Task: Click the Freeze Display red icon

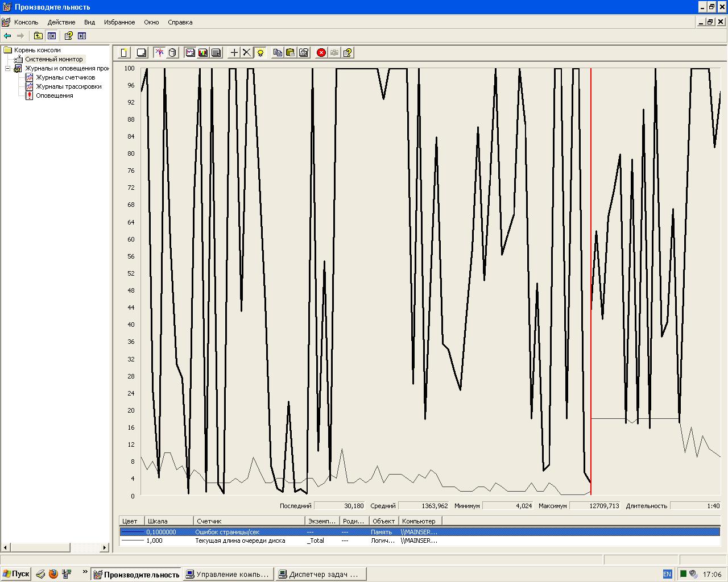Action: click(x=321, y=53)
